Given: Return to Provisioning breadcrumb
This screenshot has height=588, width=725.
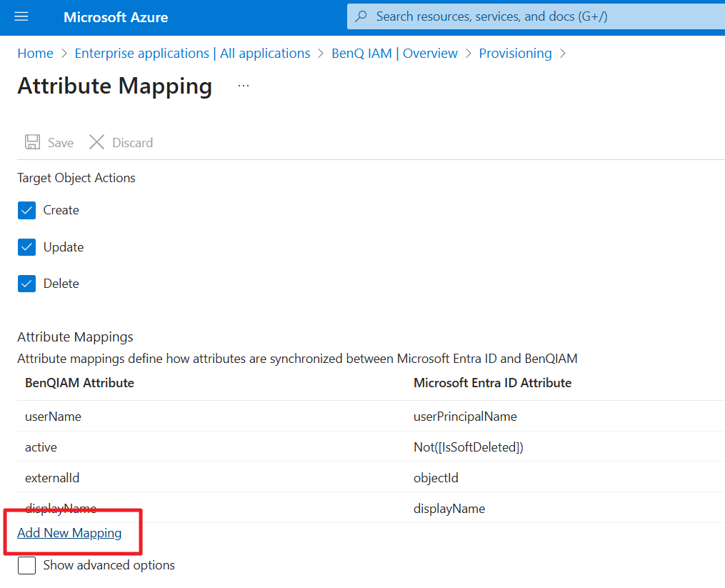Looking at the screenshot, I should pyautogui.click(x=515, y=54).
